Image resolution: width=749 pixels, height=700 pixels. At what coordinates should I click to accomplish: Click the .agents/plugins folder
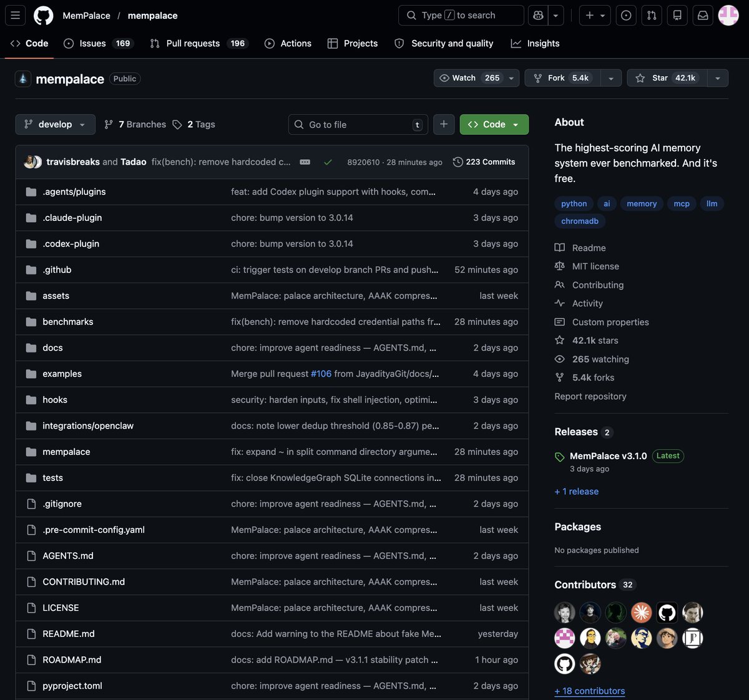pos(74,192)
